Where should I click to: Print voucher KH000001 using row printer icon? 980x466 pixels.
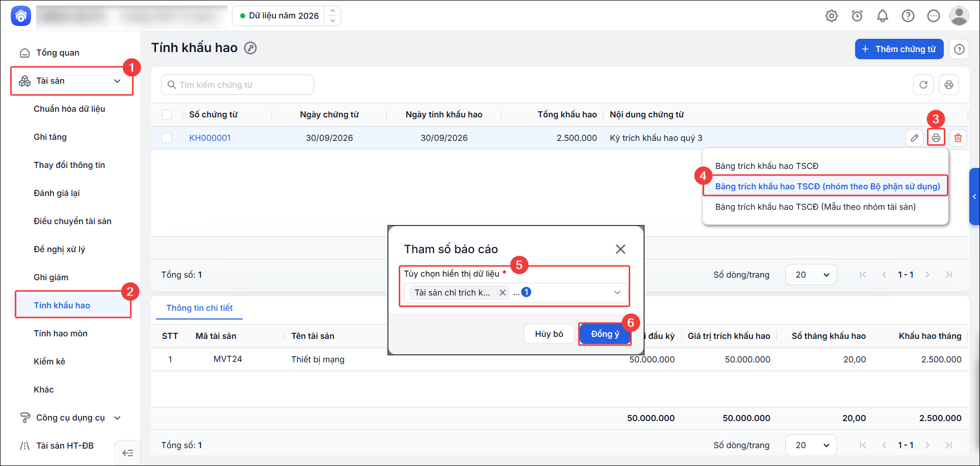(x=936, y=138)
